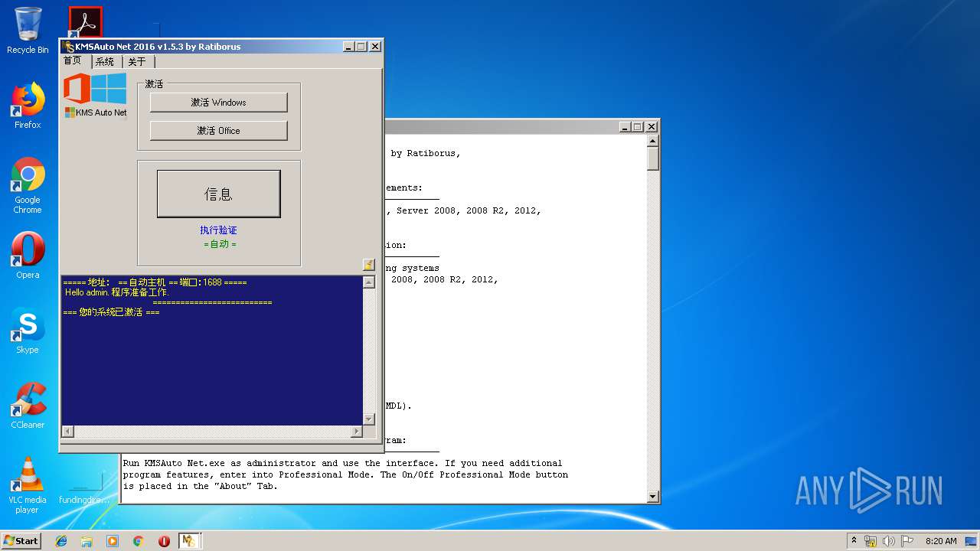980x551 pixels.
Task: Minimize the KMSAuto Net window
Action: tap(348, 47)
